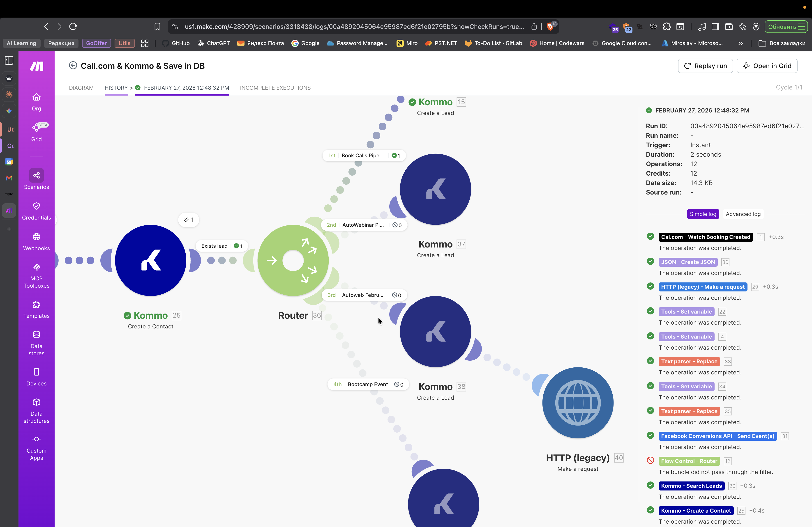This screenshot has width=812, height=527.
Task: Click the Open in Grid button
Action: (767, 66)
